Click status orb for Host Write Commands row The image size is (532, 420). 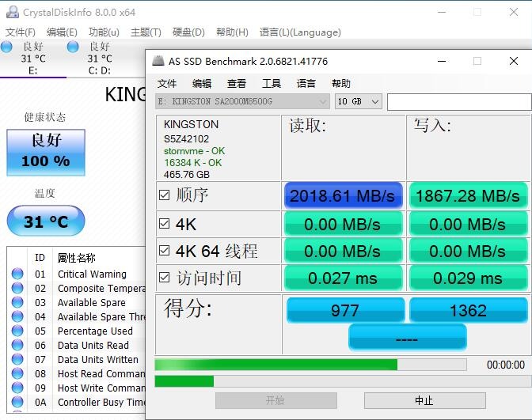(x=17, y=388)
